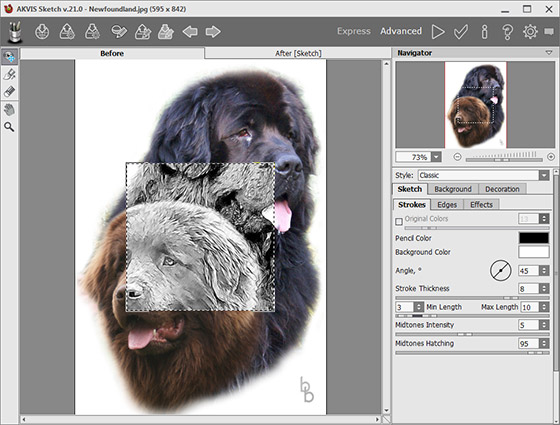
Task: Click the Run processing play icon
Action: tap(438, 32)
